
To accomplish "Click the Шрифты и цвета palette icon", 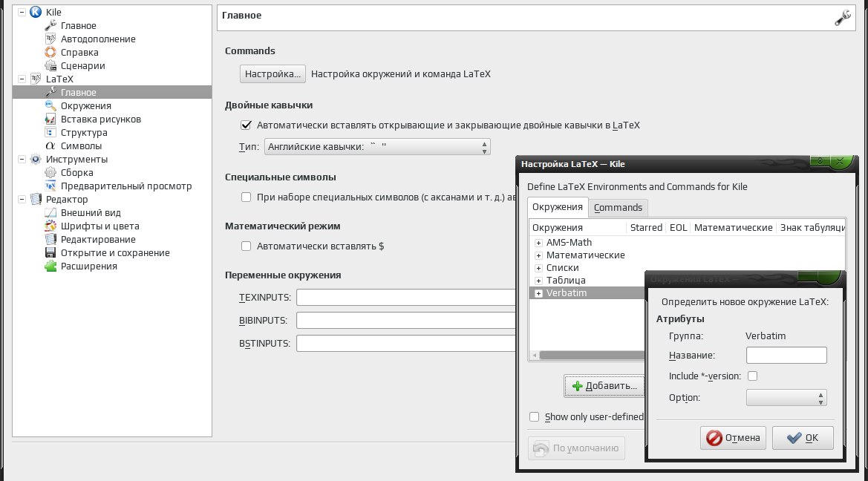I will pyautogui.click(x=50, y=226).
